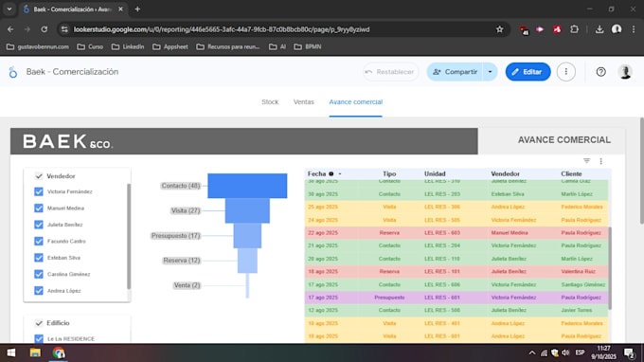Click the Visita funnel bar

pos(247,210)
